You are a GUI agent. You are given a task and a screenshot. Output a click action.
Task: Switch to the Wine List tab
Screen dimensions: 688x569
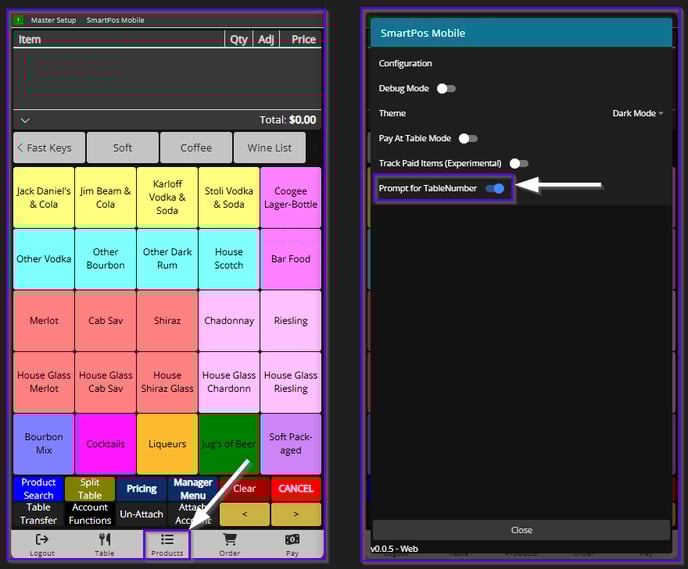269,148
